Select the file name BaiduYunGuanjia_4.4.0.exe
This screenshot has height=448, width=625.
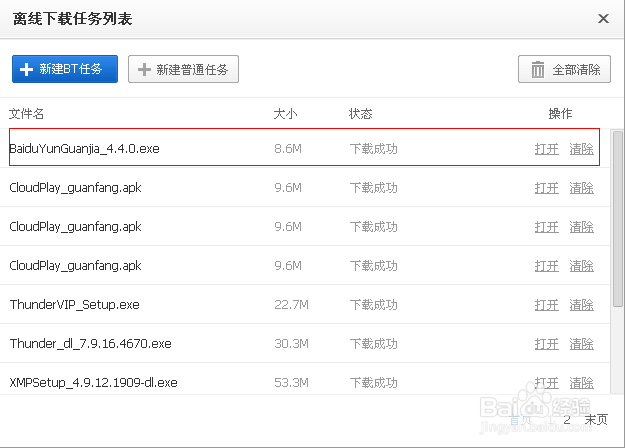tap(85, 149)
